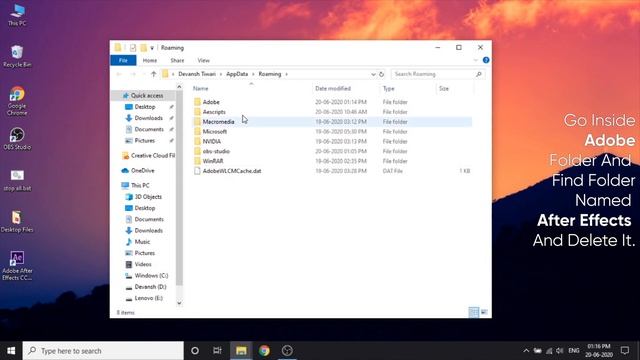Click chevron after Devansh Tiwari breadcrumb
The image size is (640, 360).
pyautogui.click(x=221, y=74)
